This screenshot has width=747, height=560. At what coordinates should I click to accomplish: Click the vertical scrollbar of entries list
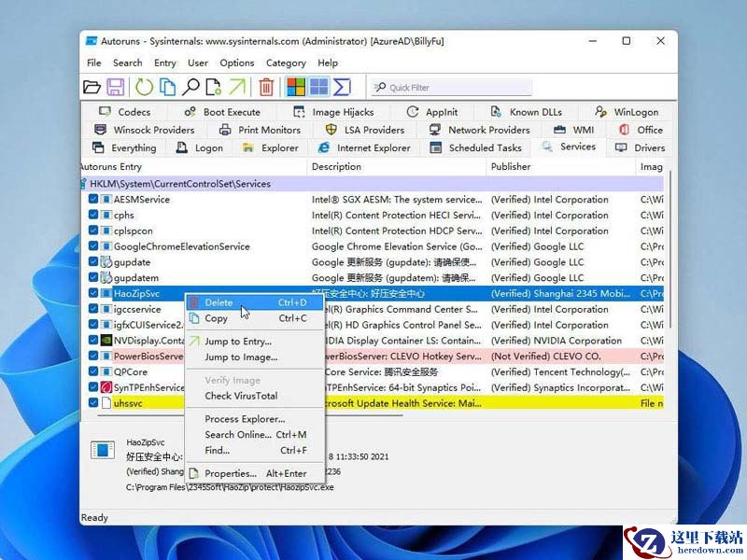coord(669,247)
